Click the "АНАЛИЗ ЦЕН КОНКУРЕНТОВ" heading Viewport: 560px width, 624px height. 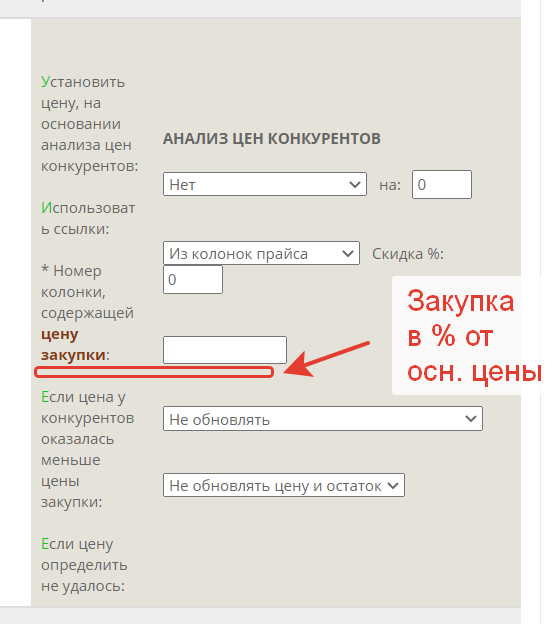click(272, 138)
